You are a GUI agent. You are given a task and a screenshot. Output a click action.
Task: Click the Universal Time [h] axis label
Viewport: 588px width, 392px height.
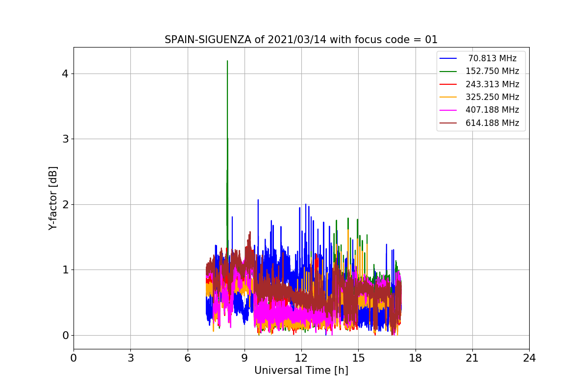[x=301, y=371]
